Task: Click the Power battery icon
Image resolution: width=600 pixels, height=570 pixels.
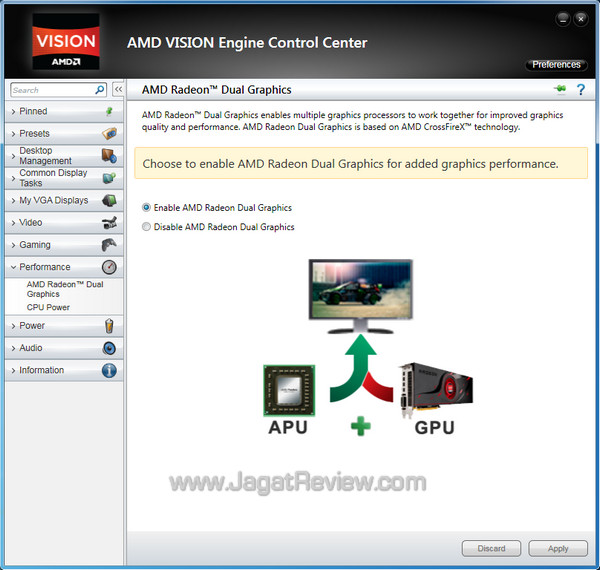Action: (x=109, y=326)
